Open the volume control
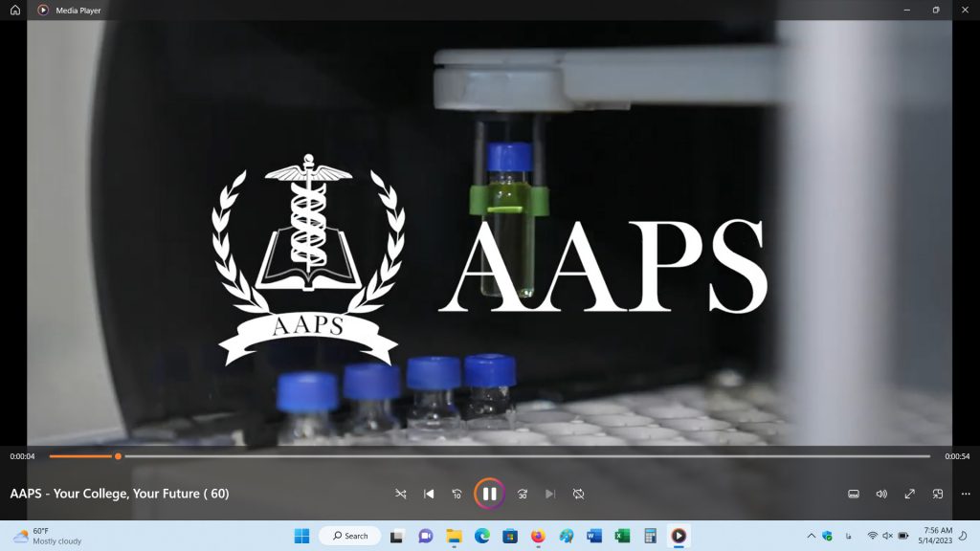Image resolution: width=980 pixels, height=551 pixels. coord(881,494)
